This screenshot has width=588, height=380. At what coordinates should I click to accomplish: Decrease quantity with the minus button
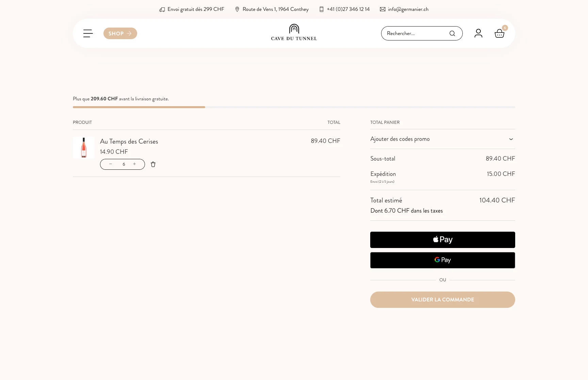(x=111, y=164)
